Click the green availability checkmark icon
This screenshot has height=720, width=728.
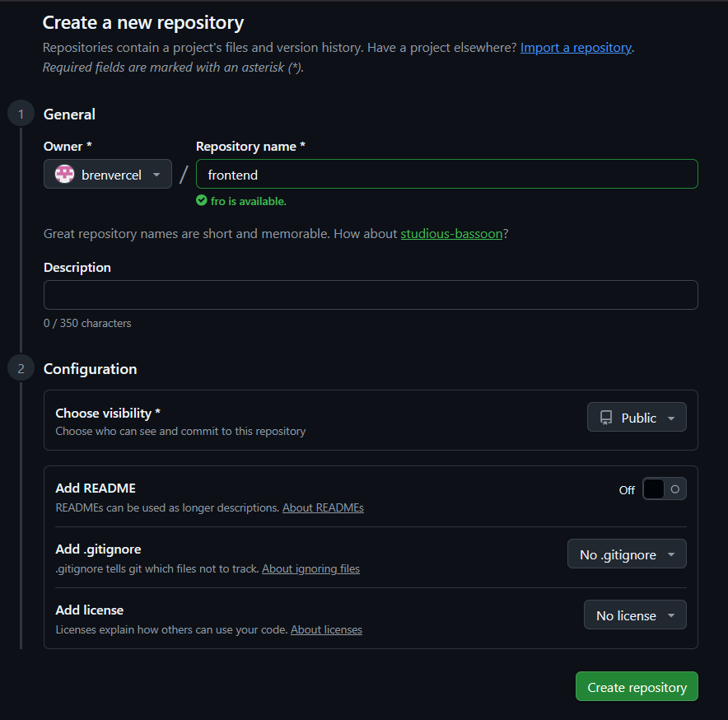tap(202, 200)
